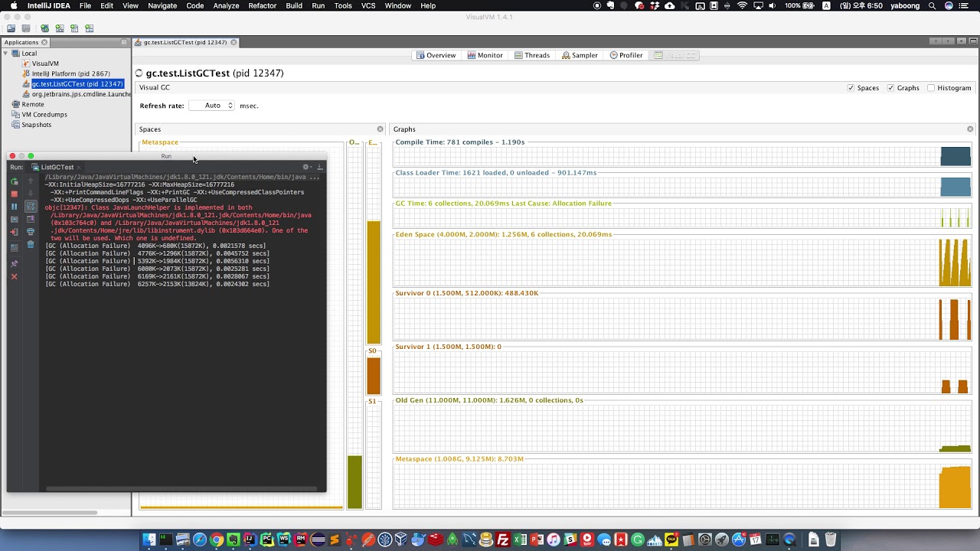
Task: Open the Navigate menu
Action: pyautogui.click(x=162, y=5)
